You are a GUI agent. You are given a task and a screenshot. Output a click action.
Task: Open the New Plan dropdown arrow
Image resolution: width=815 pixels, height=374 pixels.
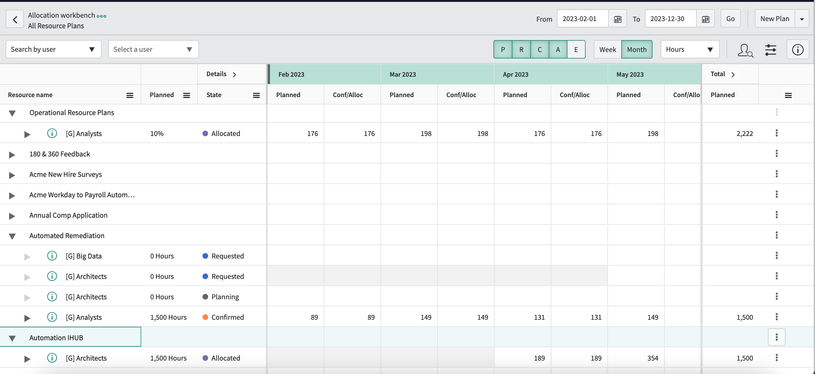coord(802,19)
